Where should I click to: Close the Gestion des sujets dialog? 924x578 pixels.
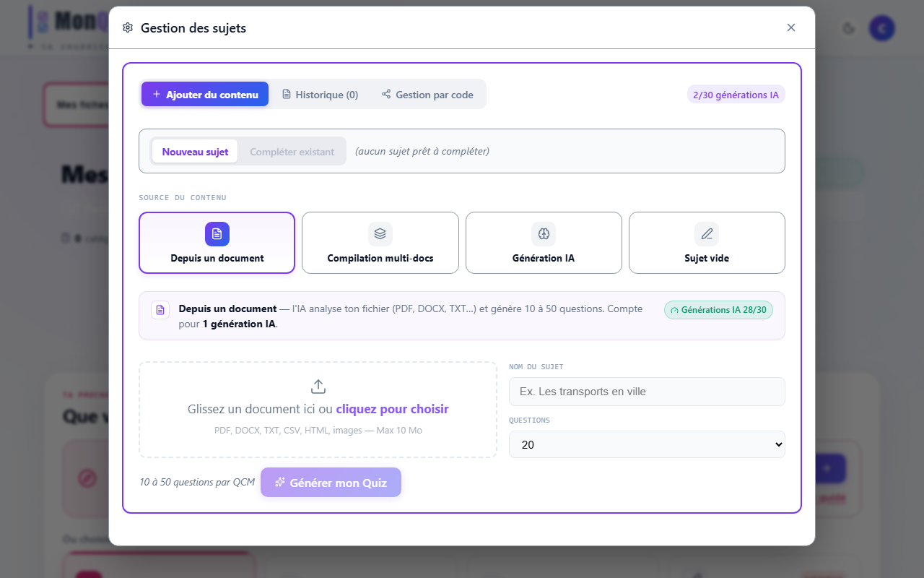pos(791,27)
